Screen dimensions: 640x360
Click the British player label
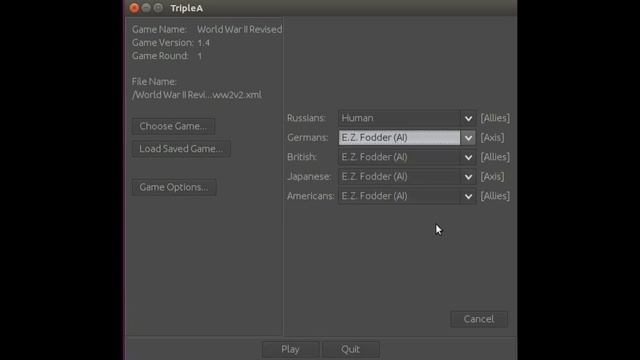(302, 157)
